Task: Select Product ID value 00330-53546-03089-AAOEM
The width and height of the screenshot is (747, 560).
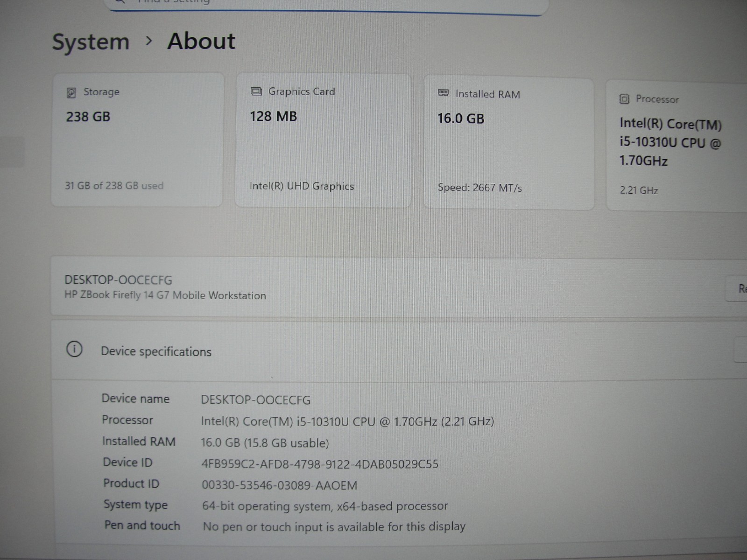Action: 279,485
